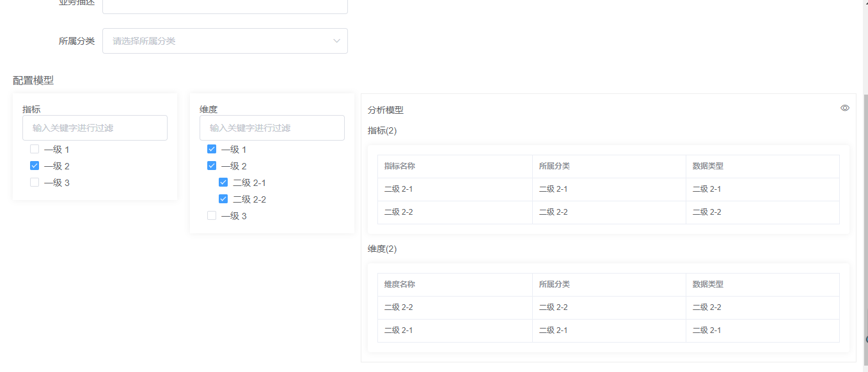
Task: Check the 一级 3 checkbox in 指标 tree
Action: pos(35,182)
